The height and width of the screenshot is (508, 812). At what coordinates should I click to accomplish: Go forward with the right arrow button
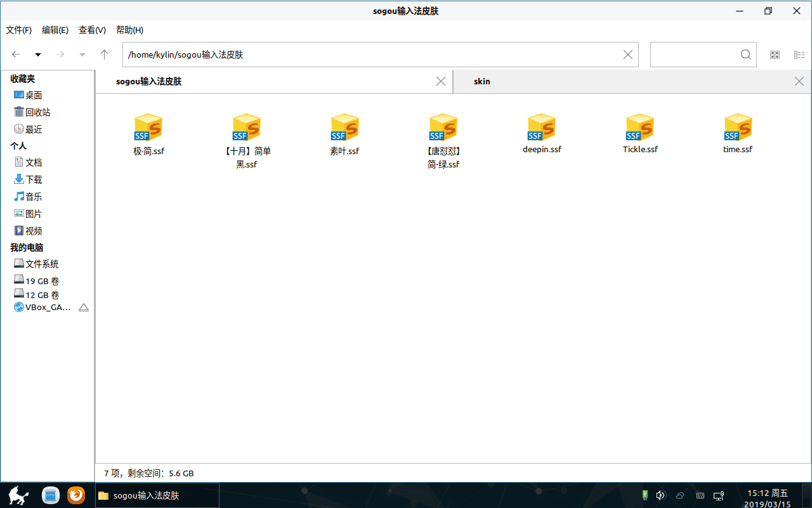click(x=60, y=55)
